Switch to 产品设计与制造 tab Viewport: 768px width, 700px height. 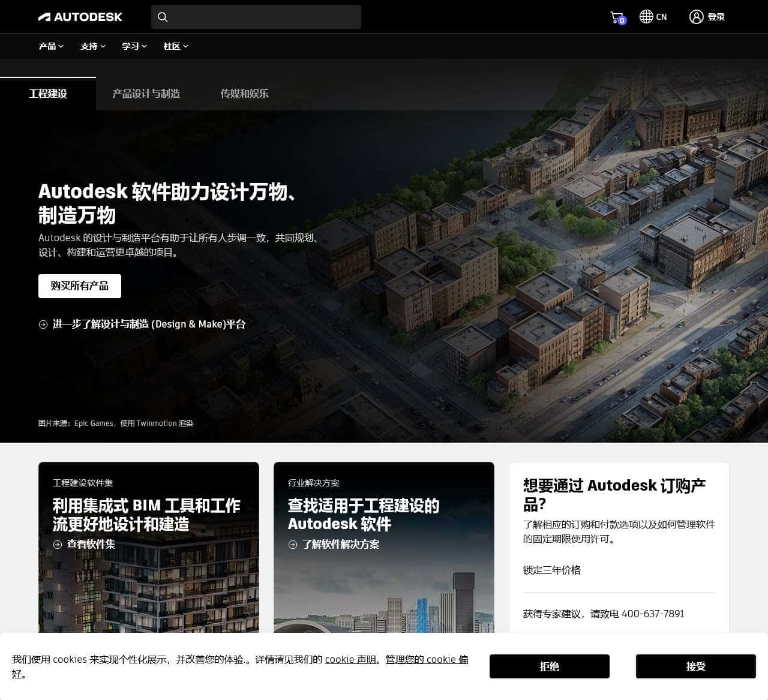[x=146, y=94]
